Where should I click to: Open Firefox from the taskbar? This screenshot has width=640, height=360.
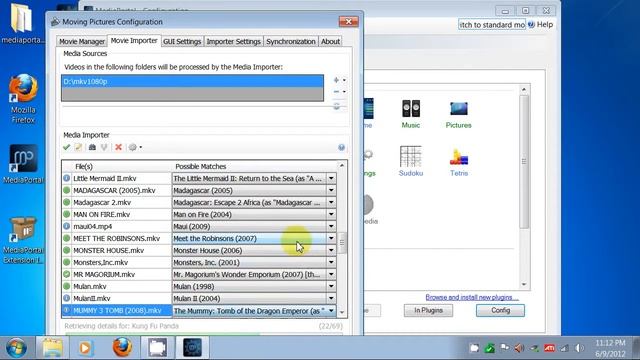(x=122, y=348)
